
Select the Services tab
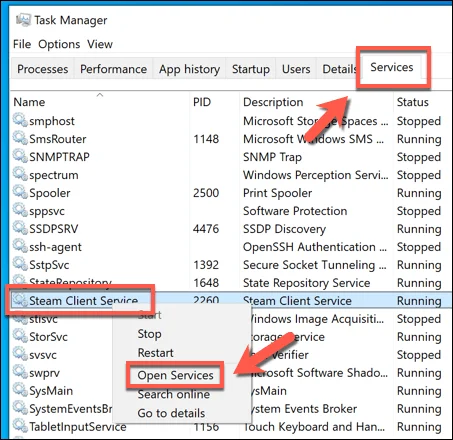[x=392, y=67]
